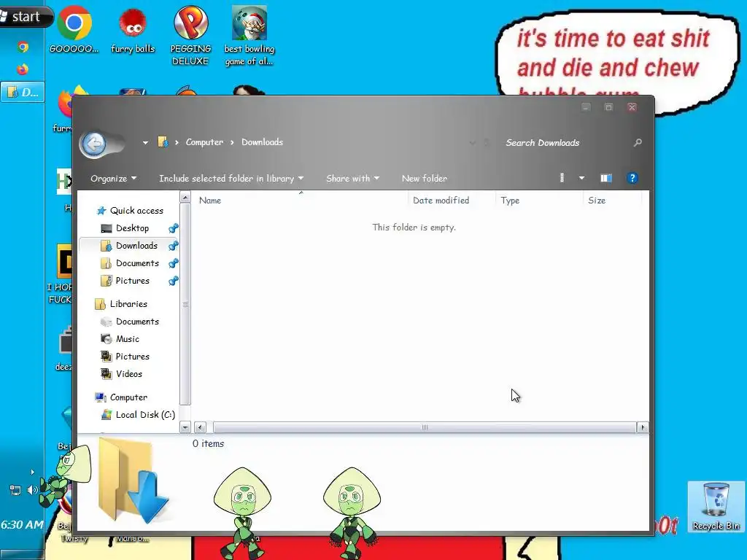
Task: Sort by the Name column header
Action: [x=301, y=201]
